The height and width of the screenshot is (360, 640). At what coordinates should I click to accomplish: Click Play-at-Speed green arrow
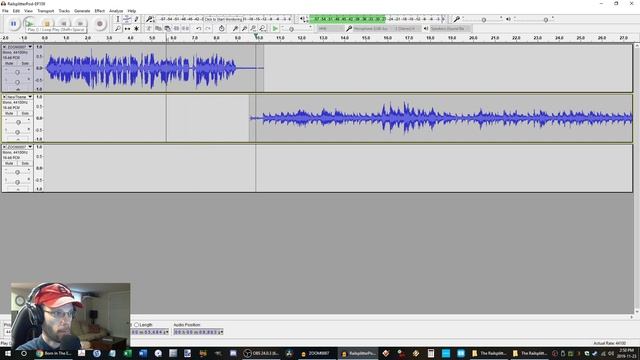[x=276, y=29]
